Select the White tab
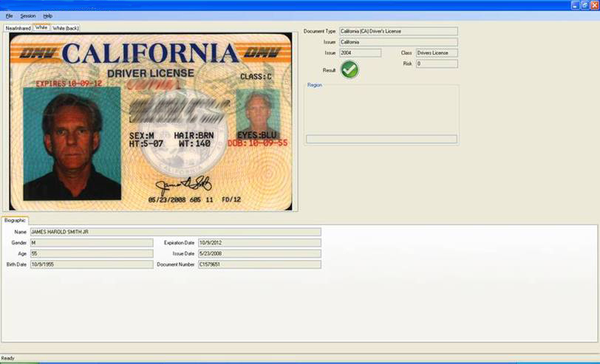This screenshot has height=364, width=600. 41,27
